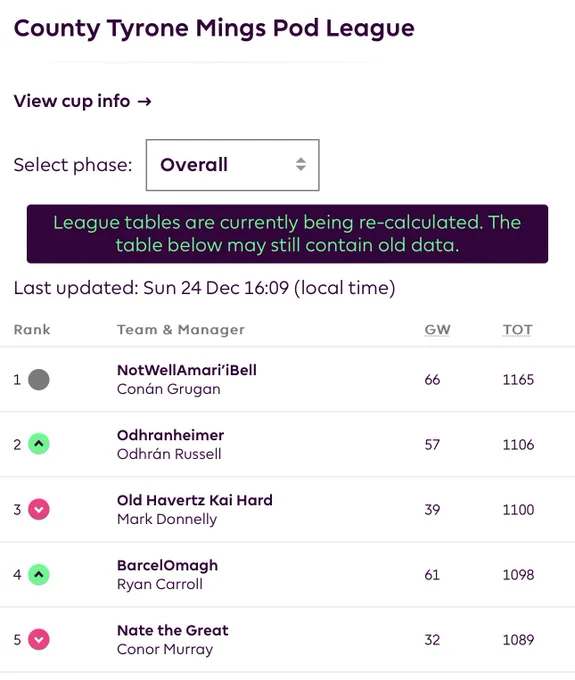Click total score 1165 in first row

518,379
